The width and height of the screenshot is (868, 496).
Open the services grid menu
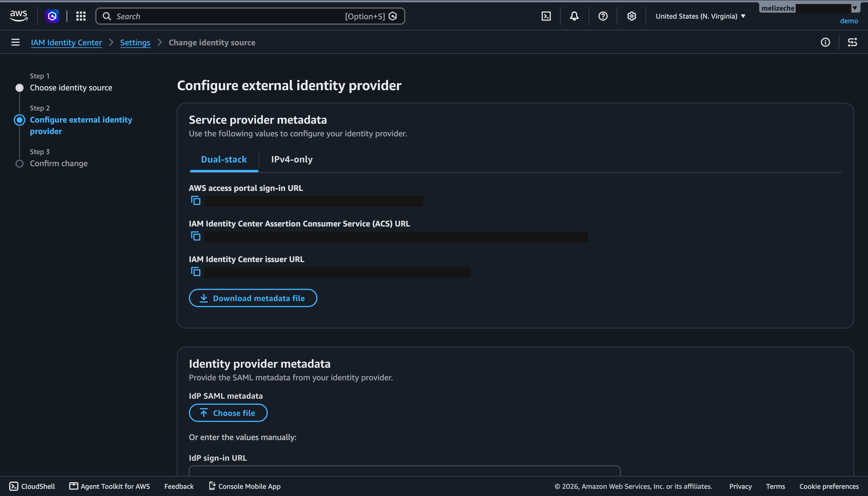click(81, 16)
